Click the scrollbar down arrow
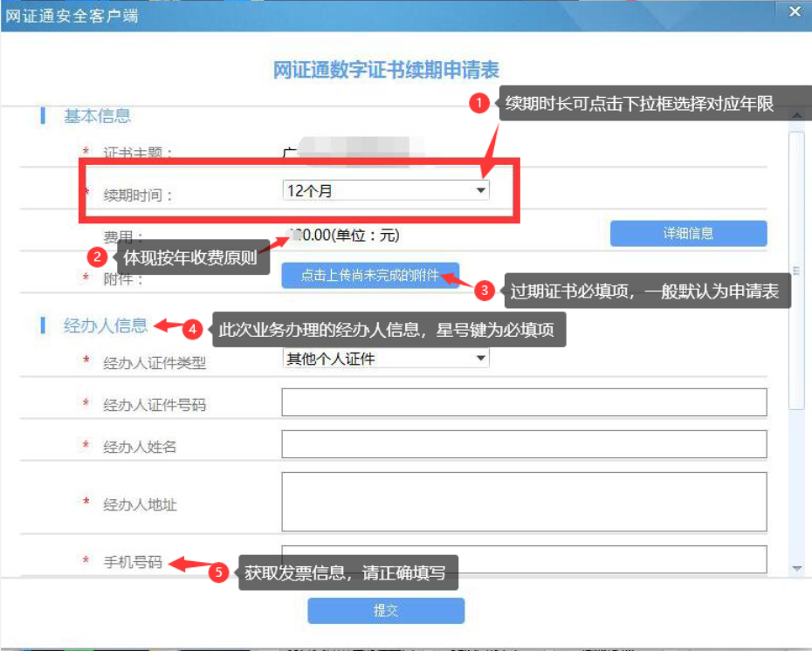This screenshot has height=651, width=812. click(795, 568)
